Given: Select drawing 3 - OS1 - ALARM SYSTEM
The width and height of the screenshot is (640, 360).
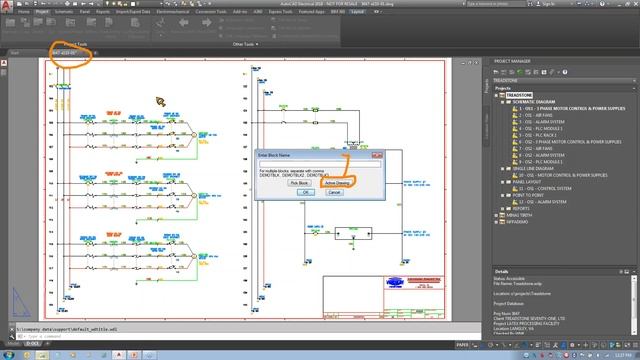Looking at the screenshot, I should (x=542, y=122).
